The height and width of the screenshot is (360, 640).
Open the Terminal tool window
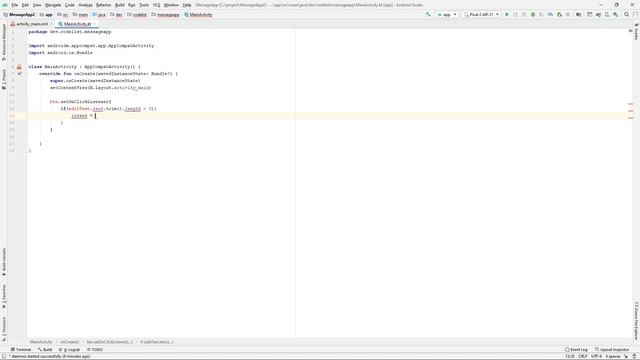(21, 350)
